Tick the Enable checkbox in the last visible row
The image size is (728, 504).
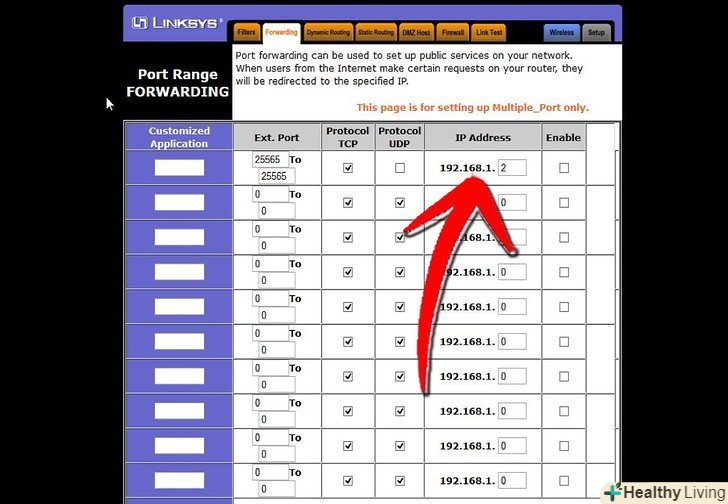pyautogui.click(x=564, y=481)
